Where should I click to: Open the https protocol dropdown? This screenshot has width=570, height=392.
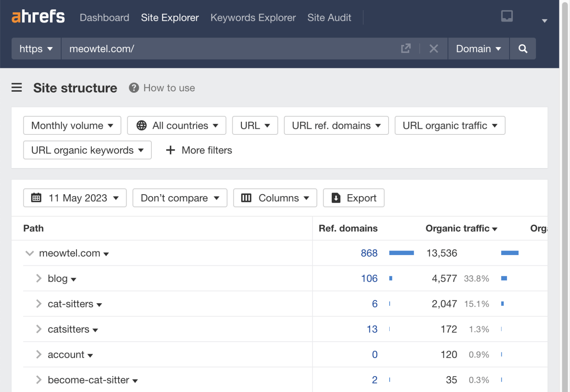(x=36, y=49)
